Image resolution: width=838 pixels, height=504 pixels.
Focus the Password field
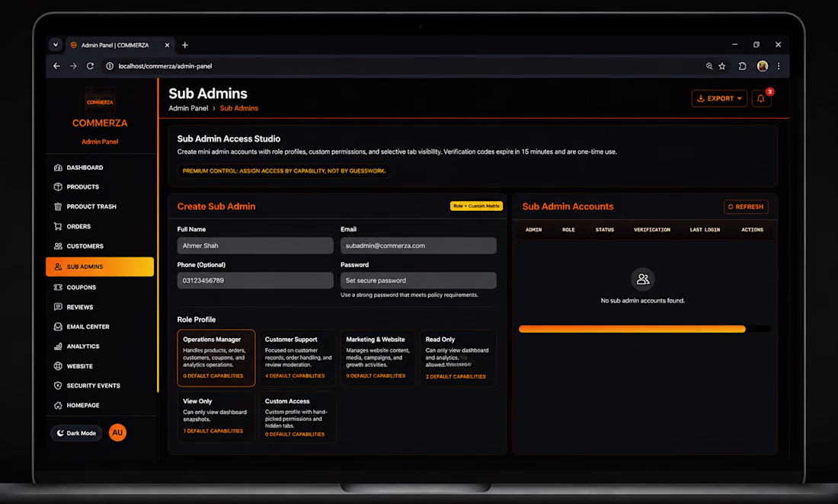point(418,280)
